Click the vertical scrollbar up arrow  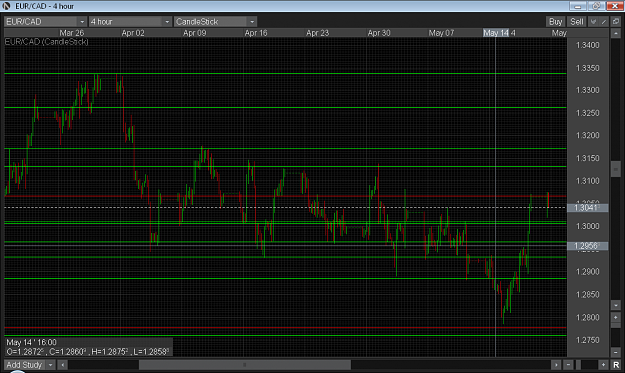pos(615,33)
